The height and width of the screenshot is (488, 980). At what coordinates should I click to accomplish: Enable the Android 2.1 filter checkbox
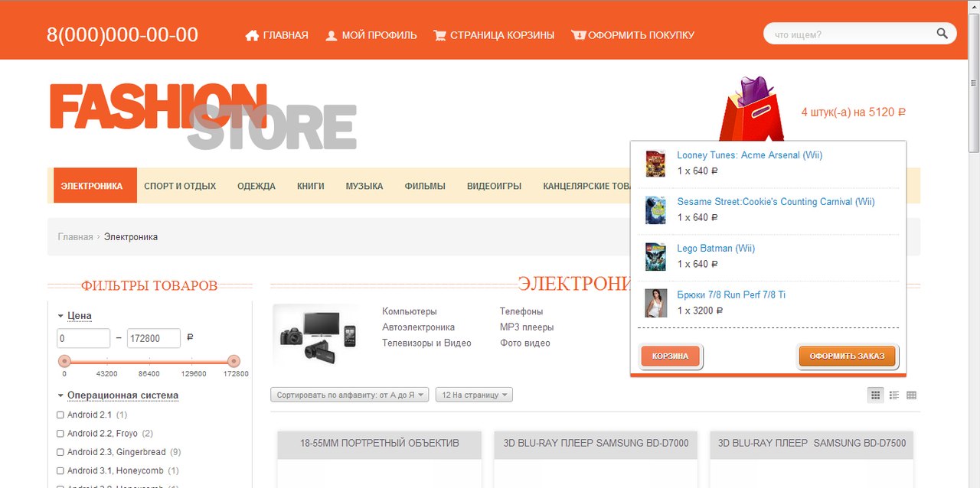click(60, 415)
